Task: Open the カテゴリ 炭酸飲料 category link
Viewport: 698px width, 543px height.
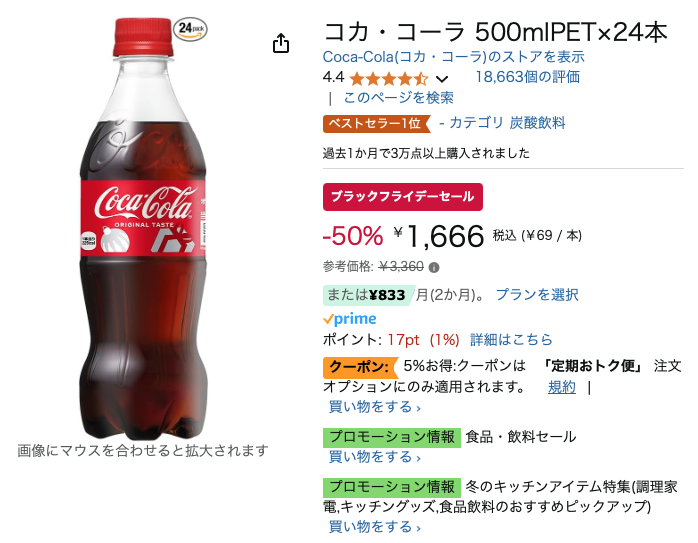Action: coord(507,123)
